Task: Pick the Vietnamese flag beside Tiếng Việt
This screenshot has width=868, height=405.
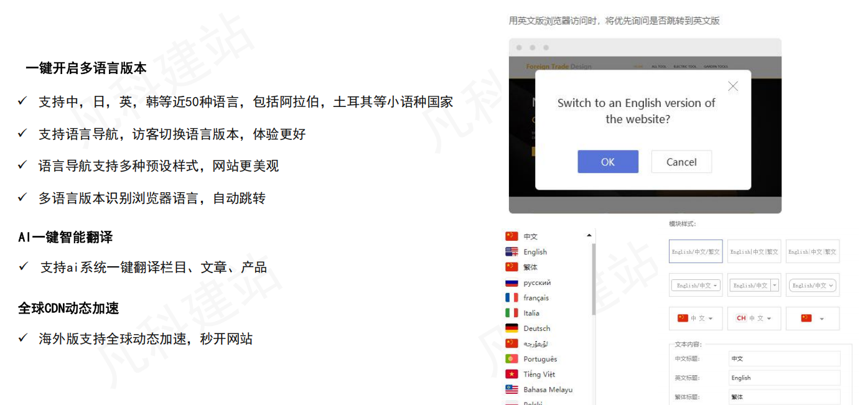Action: point(511,375)
